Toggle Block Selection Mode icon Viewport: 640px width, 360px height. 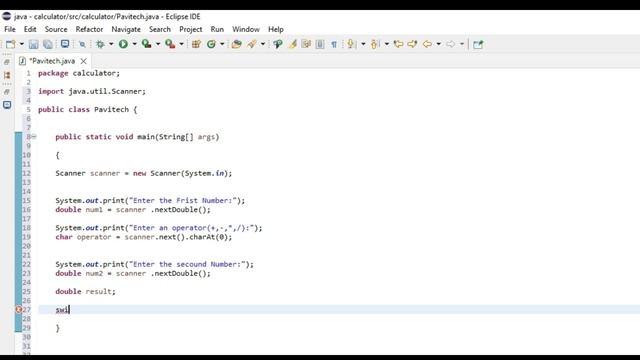(x=320, y=44)
